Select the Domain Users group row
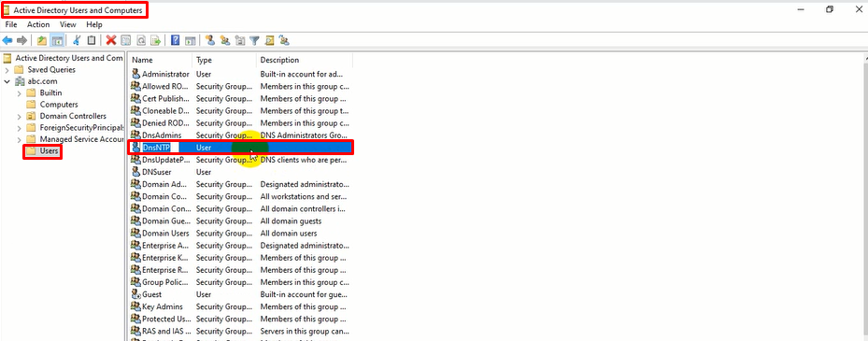 click(241, 233)
